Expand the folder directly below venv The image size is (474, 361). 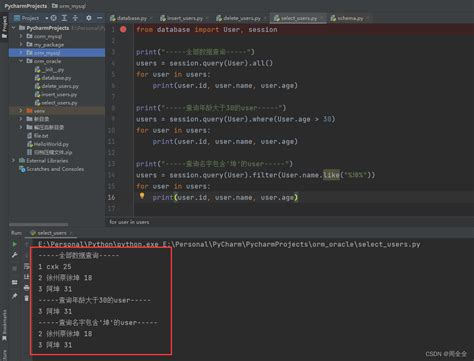pyautogui.click(x=21, y=119)
